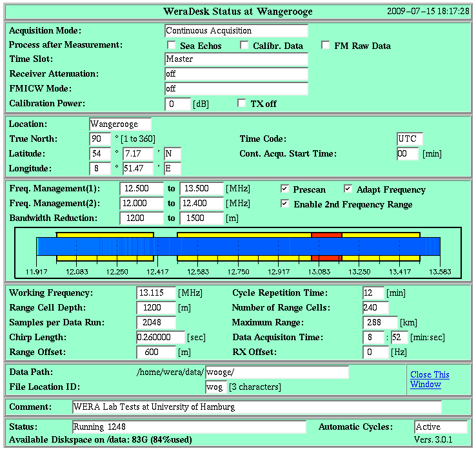Click the Comment text field
Screen dimensions: 476x451
(257, 407)
